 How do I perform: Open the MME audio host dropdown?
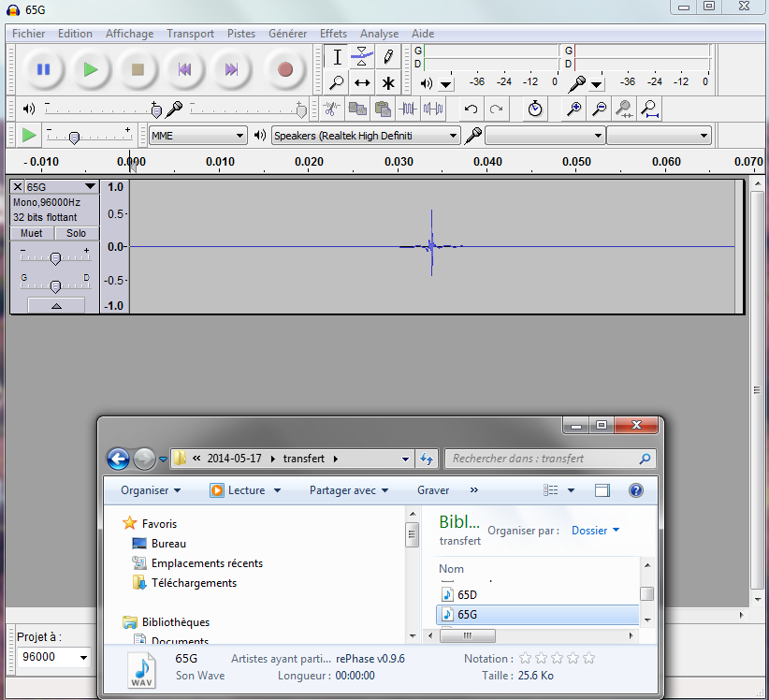(197, 136)
